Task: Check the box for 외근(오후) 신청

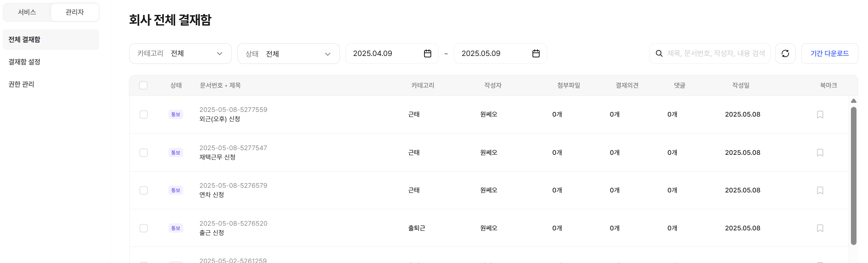Action: point(144,115)
